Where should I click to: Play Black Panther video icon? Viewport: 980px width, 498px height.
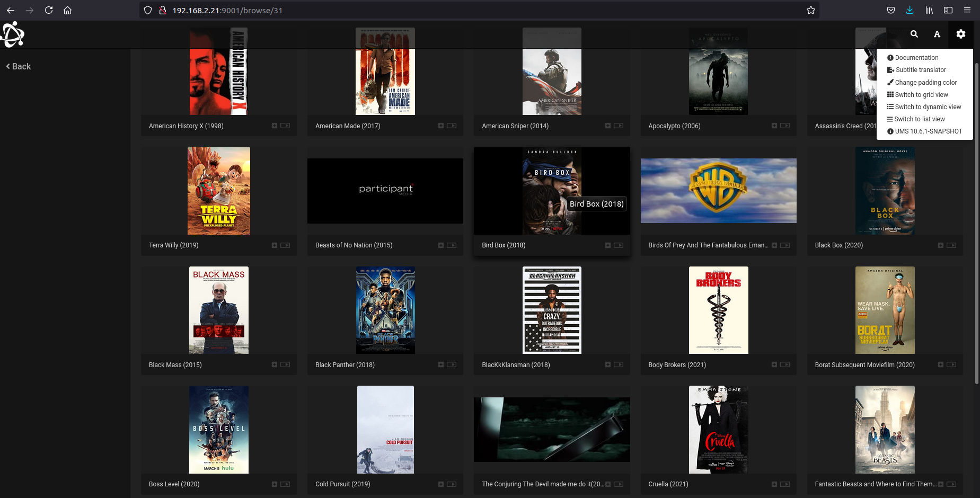pos(452,364)
